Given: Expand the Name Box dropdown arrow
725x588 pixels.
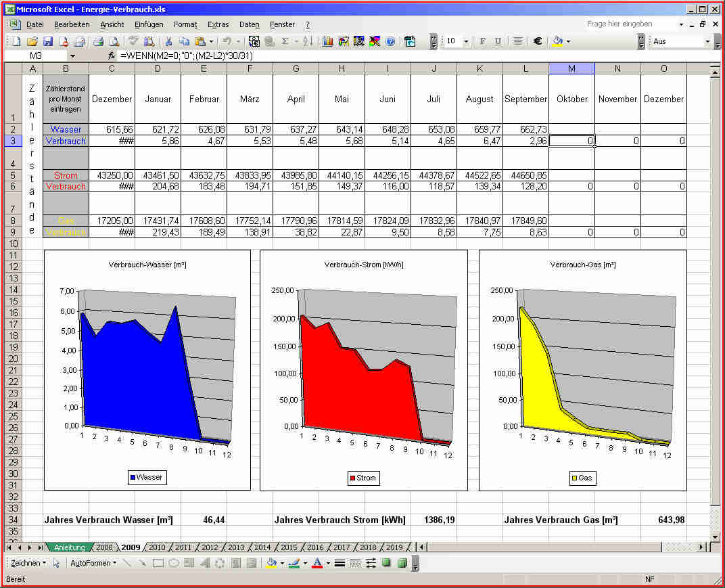Looking at the screenshot, I should (x=72, y=56).
